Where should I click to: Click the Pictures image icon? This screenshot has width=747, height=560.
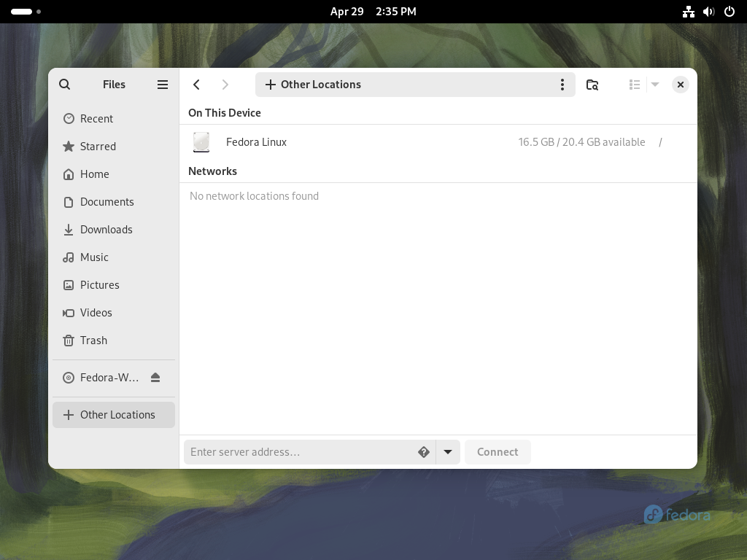point(69,285)
